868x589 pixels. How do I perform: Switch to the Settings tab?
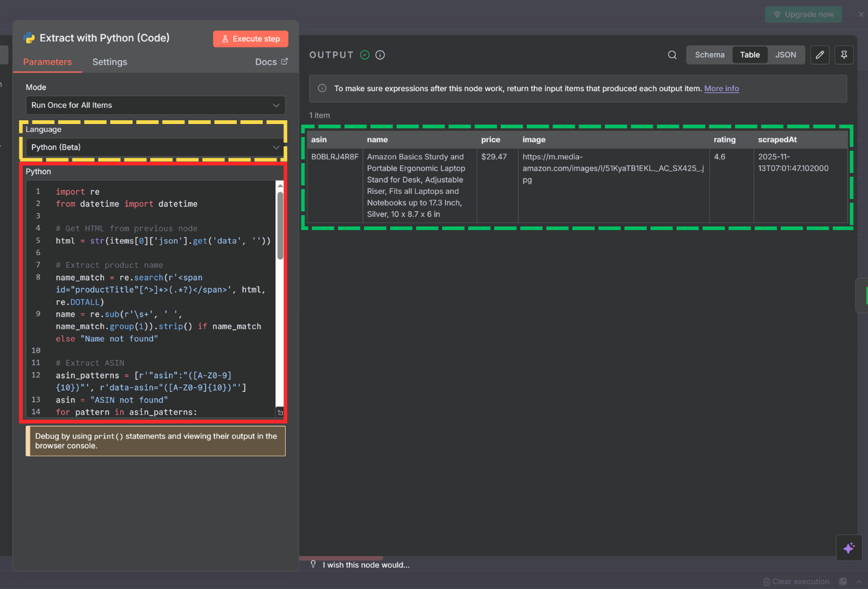tap(110, 62)
